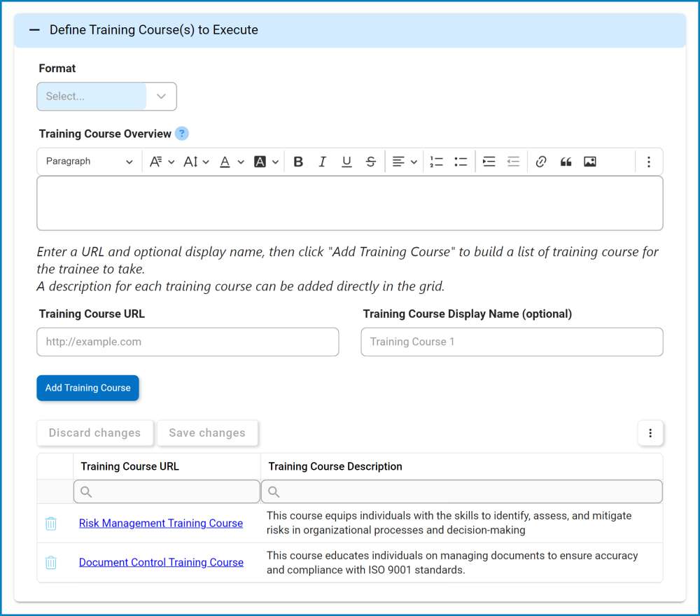The width and height of the screenshot is (700, 616).
Task: Insert a block quote in the editor
Action: point(565,161)
